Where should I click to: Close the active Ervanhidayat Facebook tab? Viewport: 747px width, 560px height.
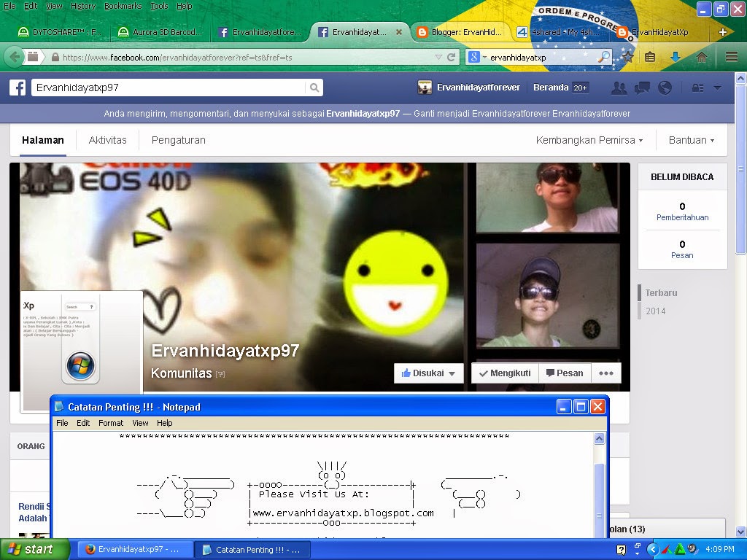tap(399, 32)
